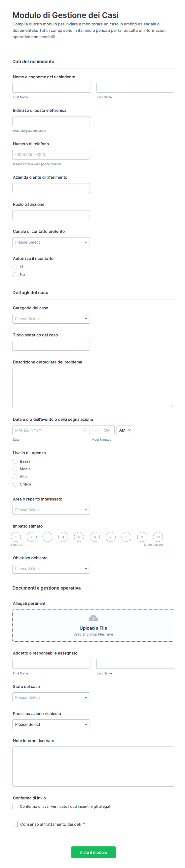The height and width of the screenshot is (868, 185).
Task: Select the Sì radio for Autorizzo il ricontatto
Action: pos(15,267)
